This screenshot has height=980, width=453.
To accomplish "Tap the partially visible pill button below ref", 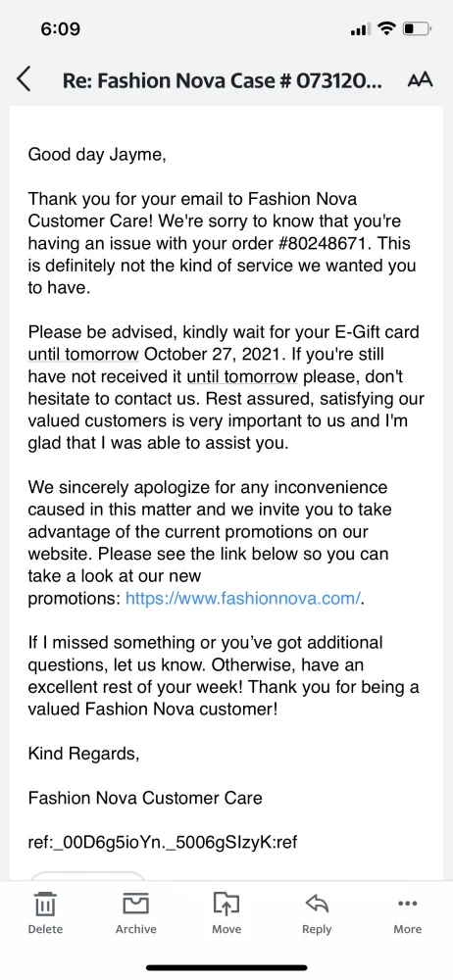I will click(87, 875).
